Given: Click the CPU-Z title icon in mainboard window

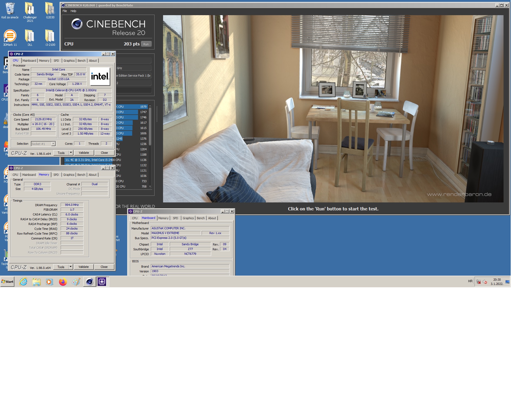Looking at the screenshot, I should click(x=131, y=211).
